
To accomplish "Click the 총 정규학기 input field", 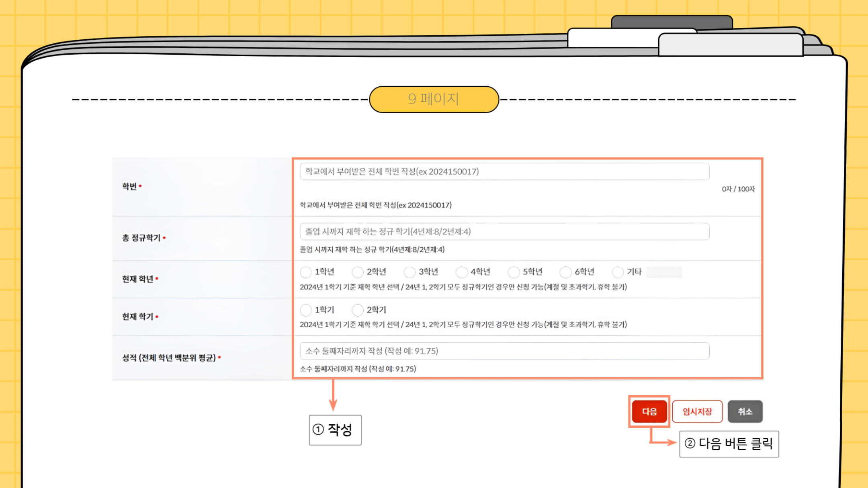I will [x=504, y=232].
